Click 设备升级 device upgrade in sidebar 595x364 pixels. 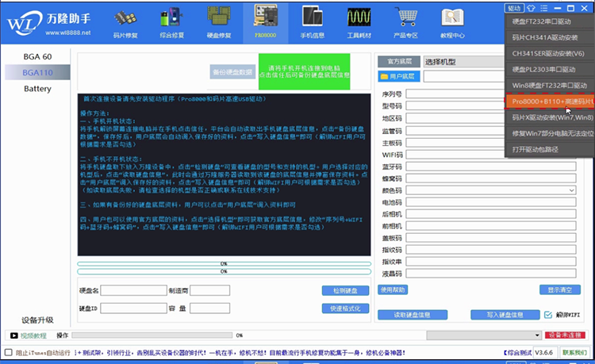37,320
